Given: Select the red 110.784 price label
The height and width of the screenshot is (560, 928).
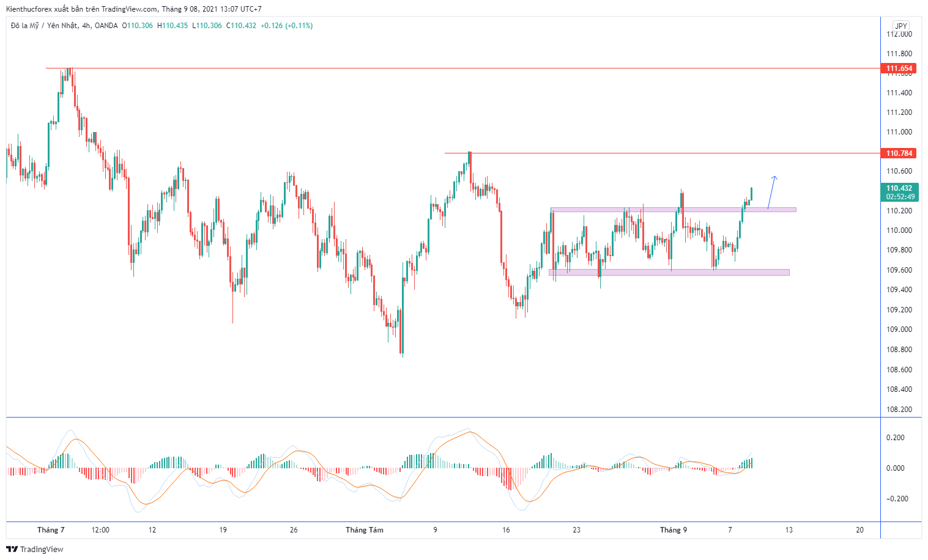Looking at the screenshot, I should point(899,153).
